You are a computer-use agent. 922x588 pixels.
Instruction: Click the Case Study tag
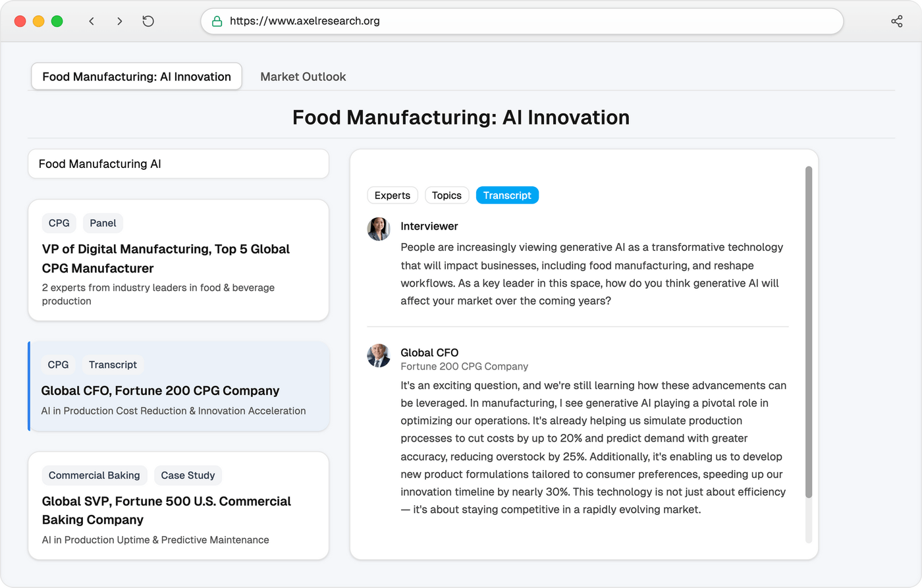point(188,475)
